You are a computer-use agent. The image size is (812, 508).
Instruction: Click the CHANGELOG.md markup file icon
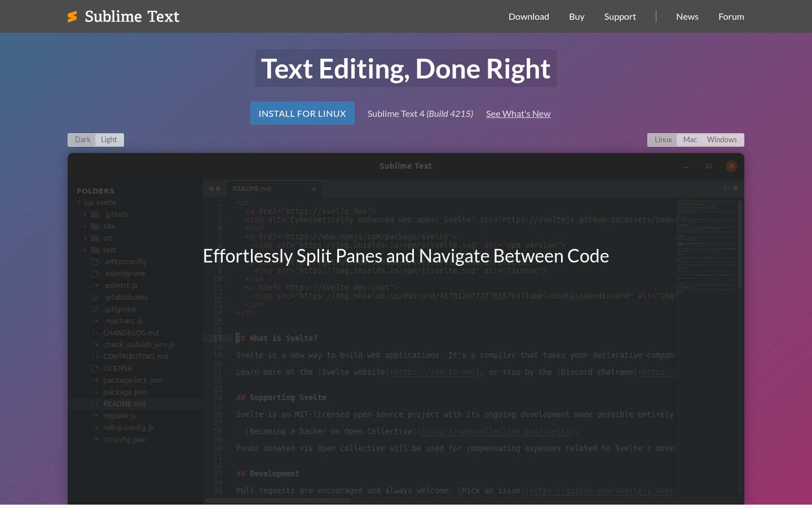tap(95, 333)
